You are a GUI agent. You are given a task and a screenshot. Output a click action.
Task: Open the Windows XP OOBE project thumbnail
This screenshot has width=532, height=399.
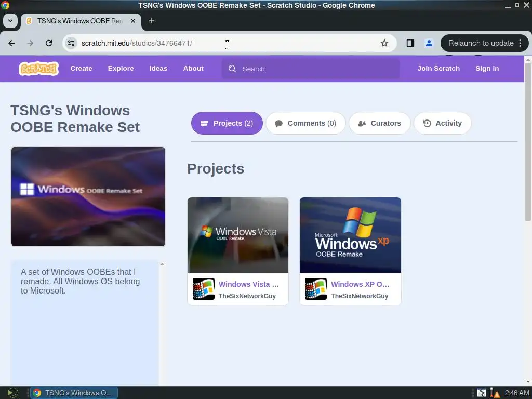(x=350, y=235)
